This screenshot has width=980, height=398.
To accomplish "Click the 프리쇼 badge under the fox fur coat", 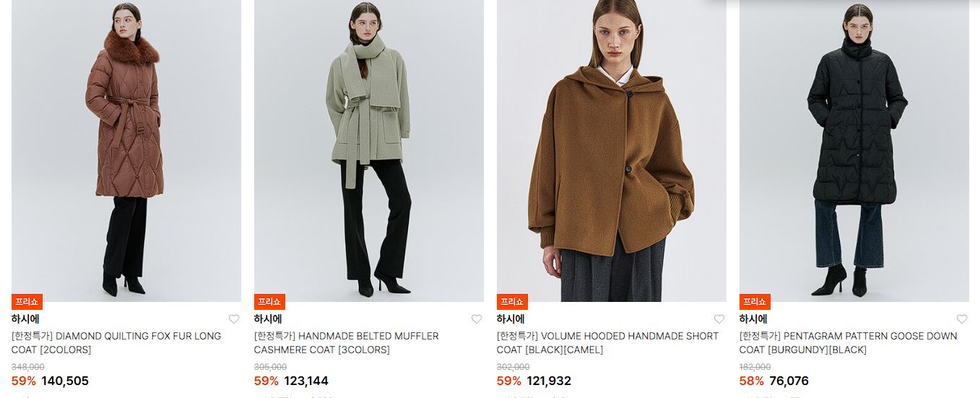I will click(x=27, y=302).
